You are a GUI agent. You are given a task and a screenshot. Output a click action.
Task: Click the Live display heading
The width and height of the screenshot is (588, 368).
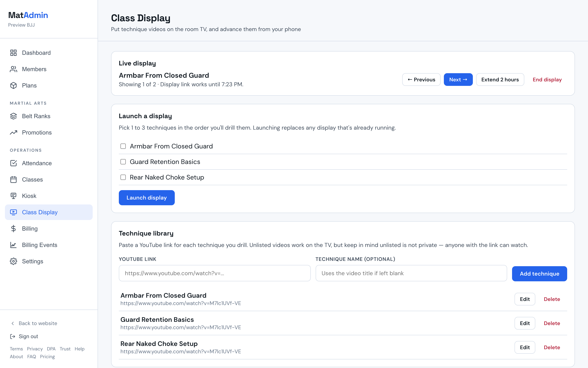137,63
